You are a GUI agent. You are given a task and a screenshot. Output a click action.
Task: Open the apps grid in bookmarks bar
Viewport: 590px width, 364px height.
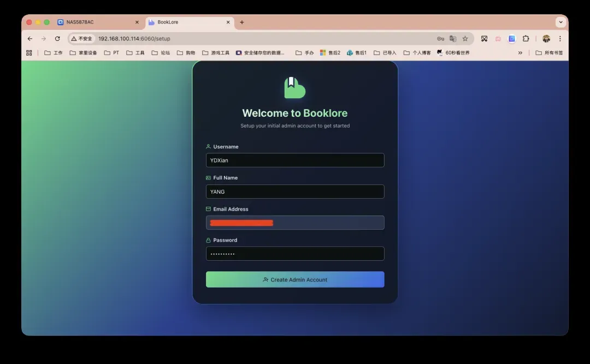coord(29,53)
